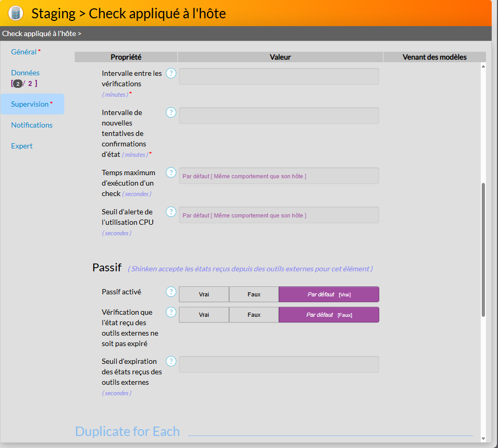Click the Intervalle entre les vérifications input field
The width and height of the screenshot is (498, 448).
click(279, 76)
